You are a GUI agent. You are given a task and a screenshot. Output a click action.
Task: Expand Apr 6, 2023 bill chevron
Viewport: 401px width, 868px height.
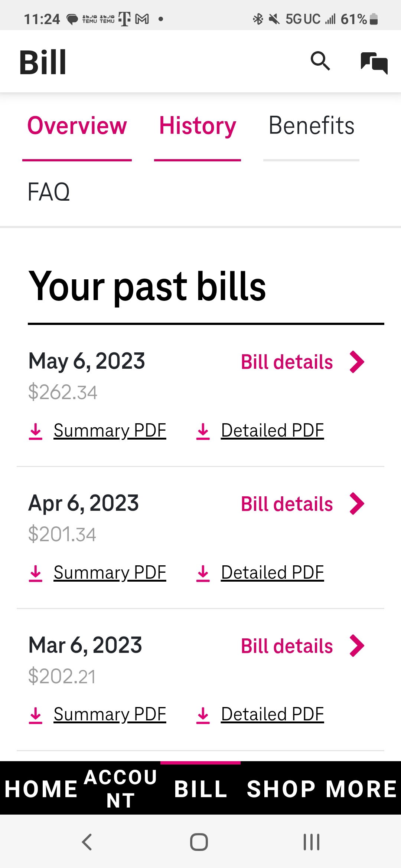(357, 504)
